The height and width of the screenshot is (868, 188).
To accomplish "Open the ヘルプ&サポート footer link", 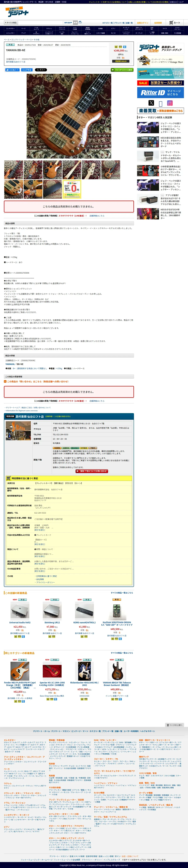I will coord(147,731).
